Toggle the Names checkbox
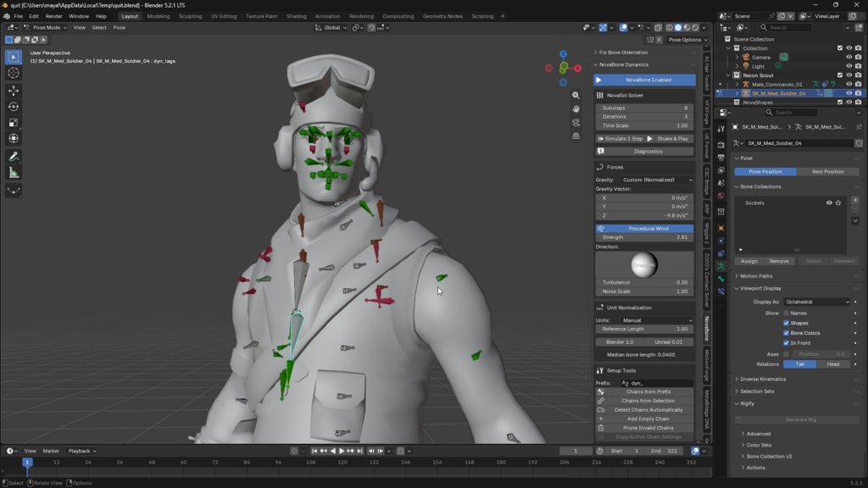 point(786,313)
